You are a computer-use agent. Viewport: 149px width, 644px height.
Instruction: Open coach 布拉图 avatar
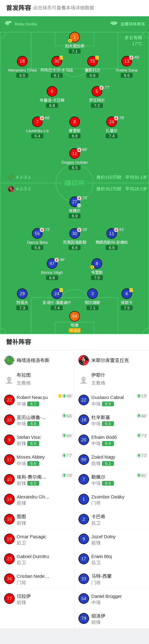[9, 380]
